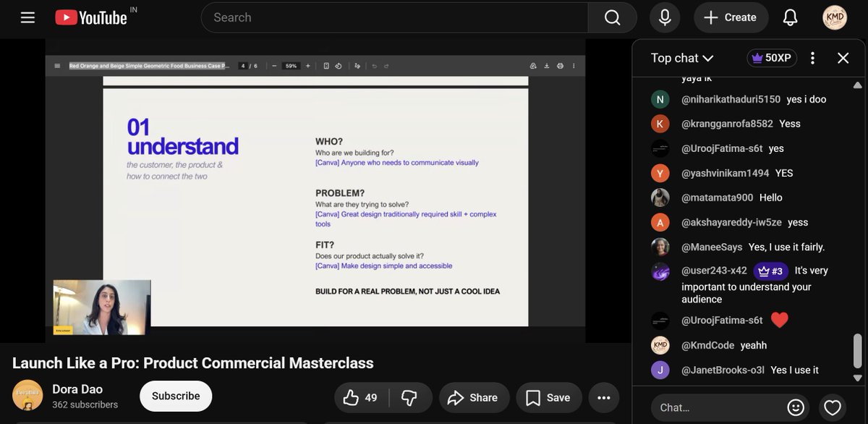Open the Create menu
Image resolution: width=868 pixels, height=424 pixels.
pos(730,17)
